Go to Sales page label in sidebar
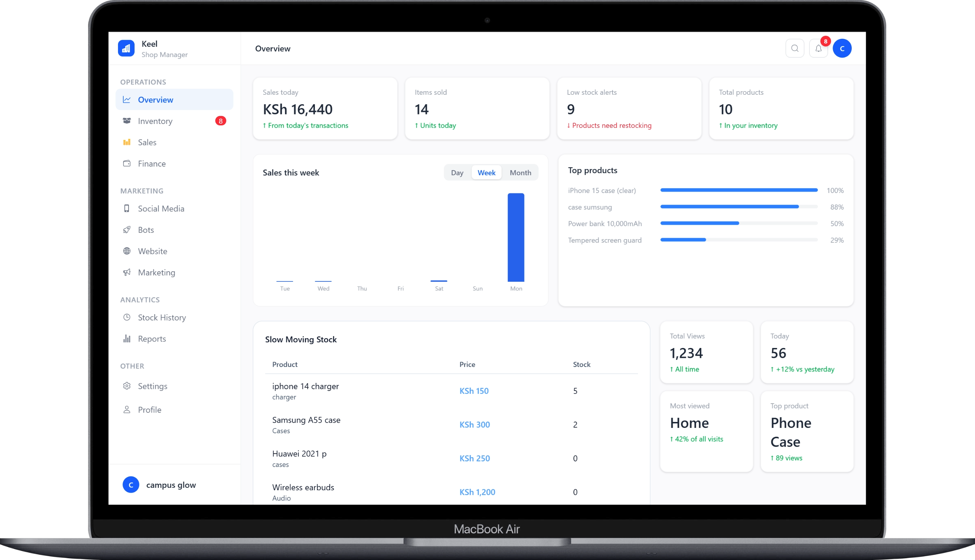This screenshot has width=975, height=560. [147, 142]
